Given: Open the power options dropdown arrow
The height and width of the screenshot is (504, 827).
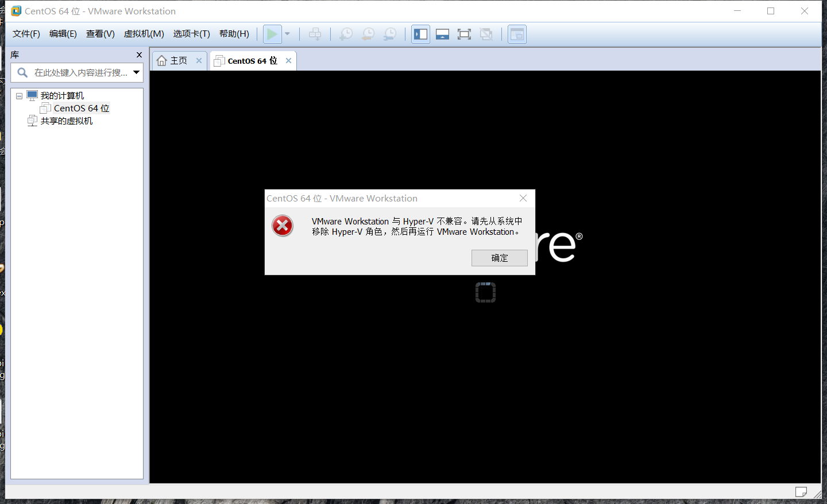Looking at the screenshot, I should pos(287,34).
